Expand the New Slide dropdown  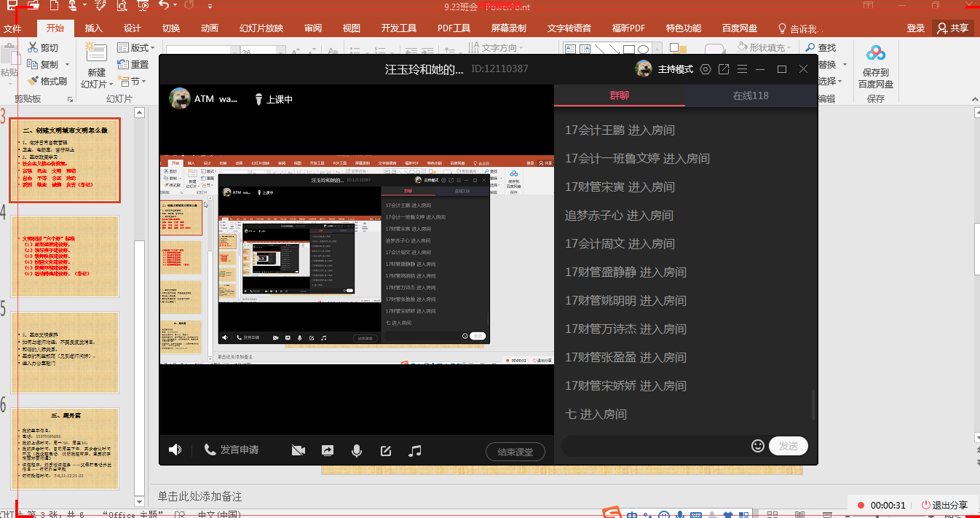[x=96, y=84]
